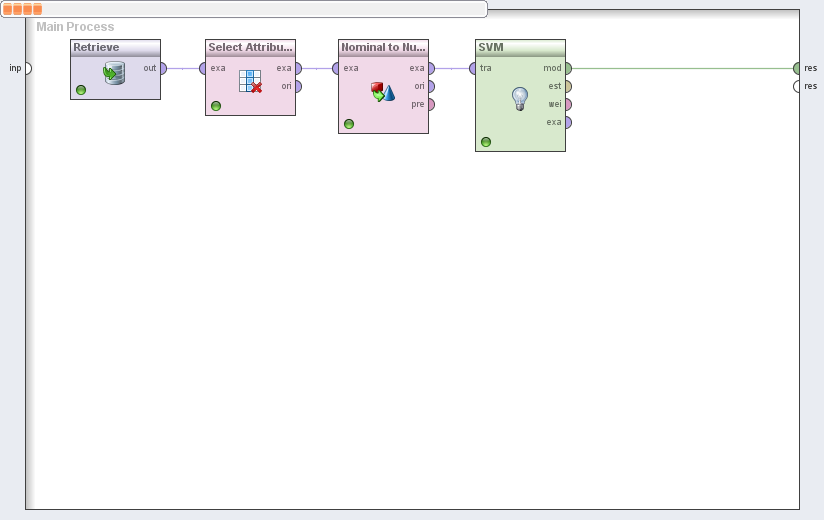The width and height of the screenshot is (824, 520).
Task: Click the Nominal to Numerical shapes icon
Action: [383, 91]
